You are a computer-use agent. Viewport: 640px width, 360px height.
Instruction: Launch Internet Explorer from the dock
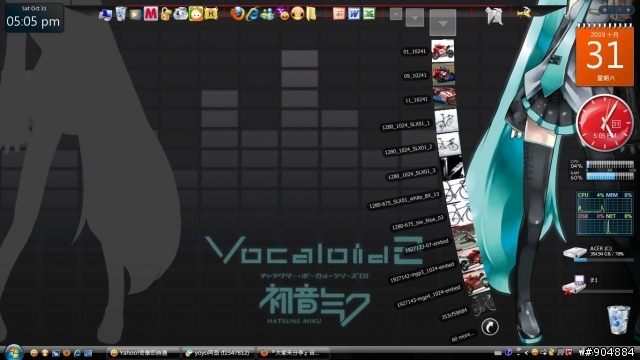[x=253, y=14]
